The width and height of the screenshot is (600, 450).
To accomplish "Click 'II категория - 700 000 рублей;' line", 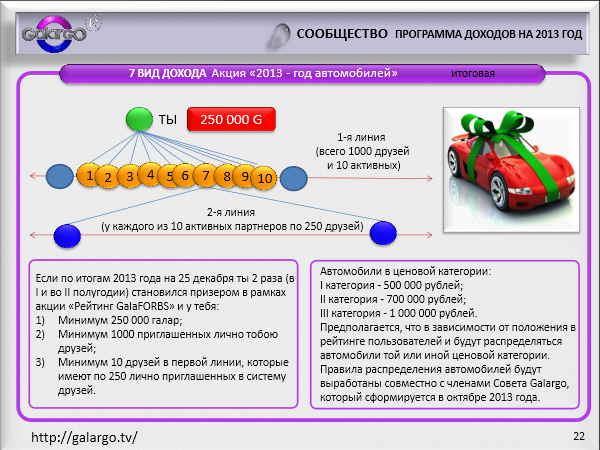I will click(393, 299).
